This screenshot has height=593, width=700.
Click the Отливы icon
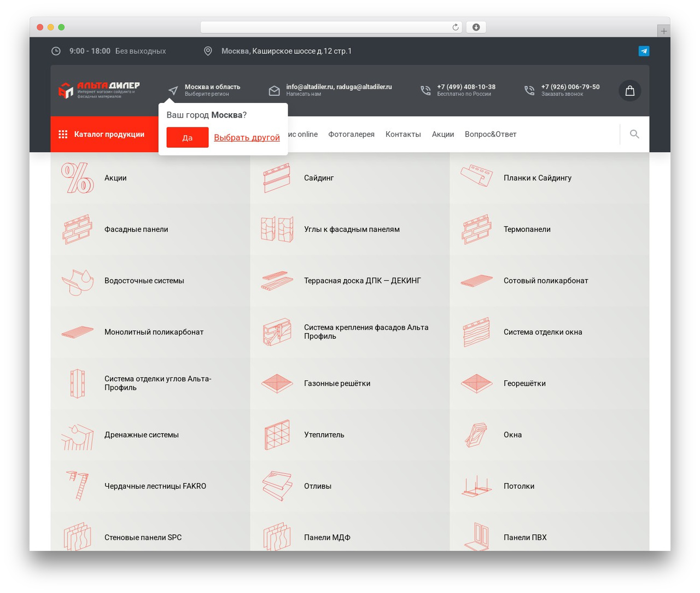tap(277, 486)
